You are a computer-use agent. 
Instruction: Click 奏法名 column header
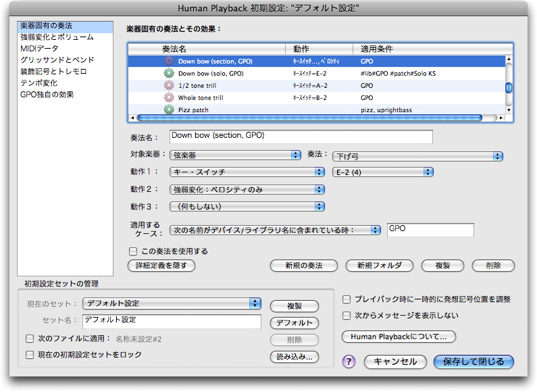[x=207, y=49]
